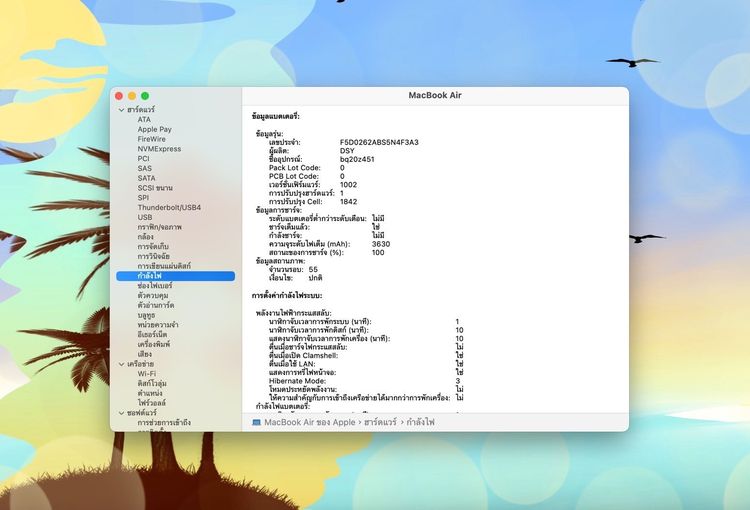
Task: Select กำลังไฟ (Power) in the sidebar
Action: pos(151,275)
